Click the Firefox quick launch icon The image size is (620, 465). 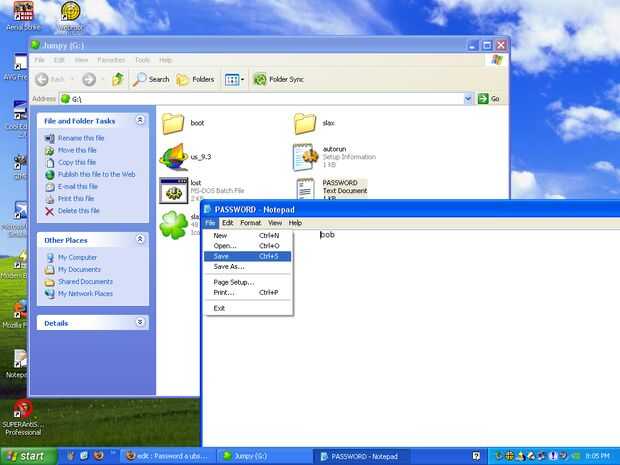pos(99,456)
